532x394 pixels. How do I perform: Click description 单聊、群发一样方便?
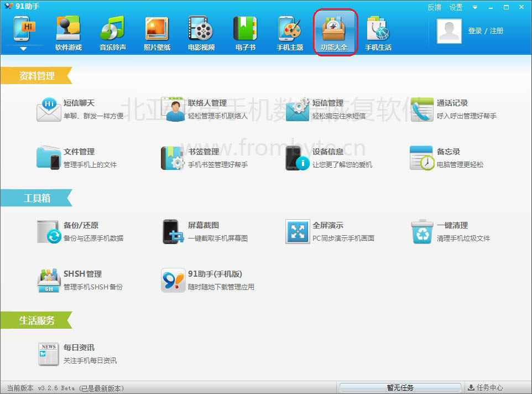[93, 116]
